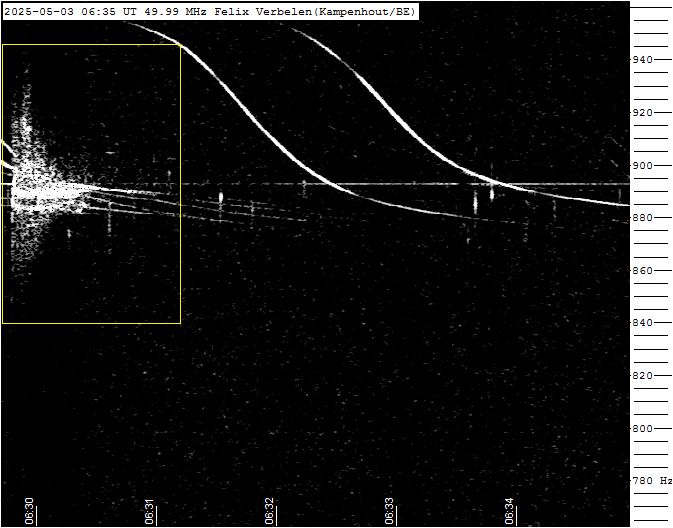Select the 800 frequency scale label

(642, 428)
